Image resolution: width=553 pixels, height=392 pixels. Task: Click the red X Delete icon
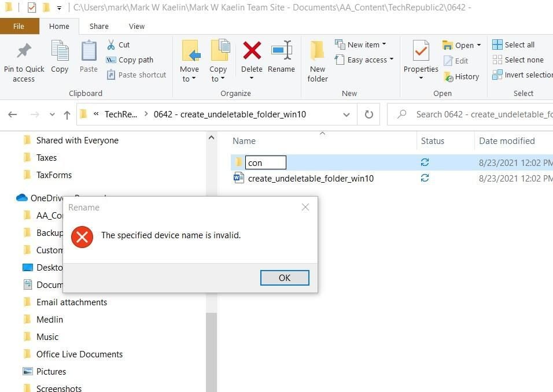coord(252,50)
